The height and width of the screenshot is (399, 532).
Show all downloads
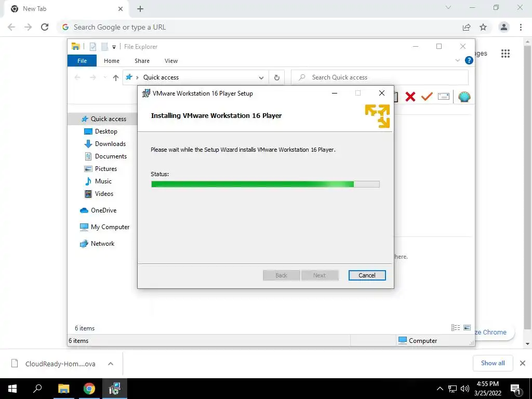(x=493, y=363)
